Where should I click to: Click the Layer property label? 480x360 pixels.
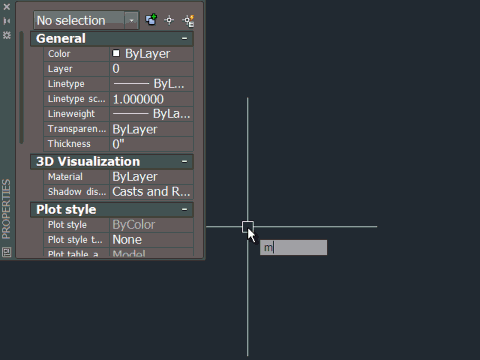pyautogui.click(x=60, y=69)
